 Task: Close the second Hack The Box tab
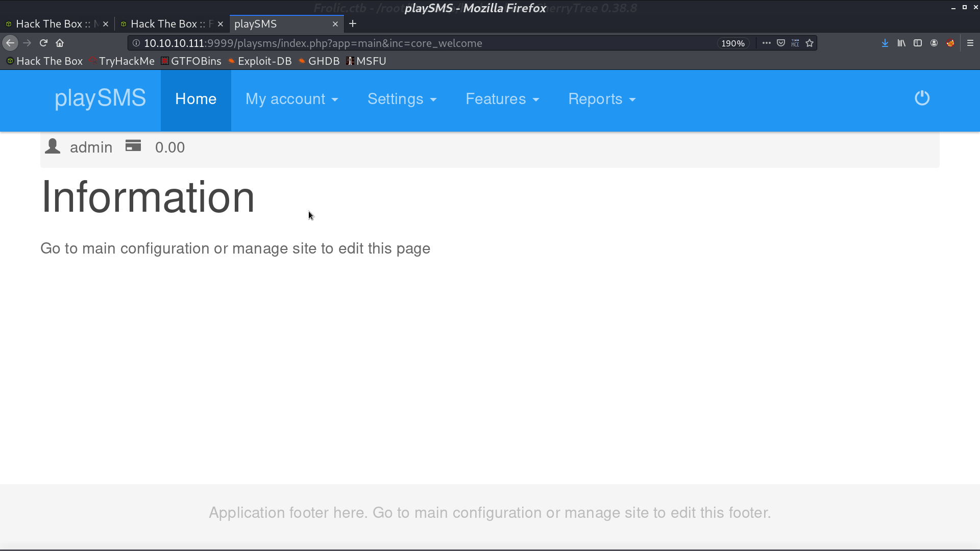click(x=220, y=24)
